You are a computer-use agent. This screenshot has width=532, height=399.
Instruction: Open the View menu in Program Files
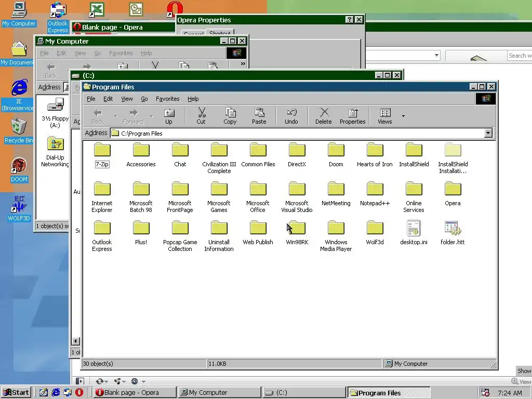click(x=127, y=99)
